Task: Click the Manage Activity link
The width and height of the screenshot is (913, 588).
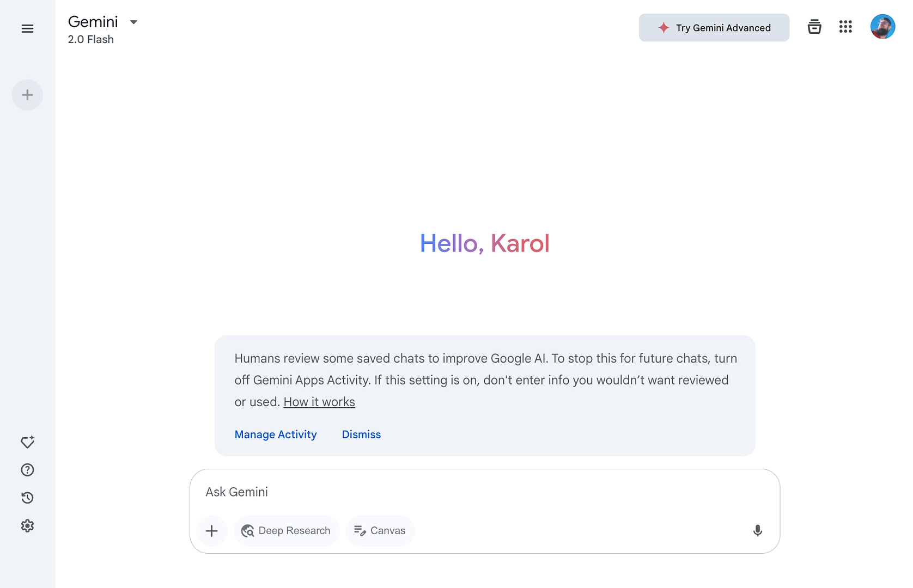Action: pyautogui.click(x=276, y=434)
